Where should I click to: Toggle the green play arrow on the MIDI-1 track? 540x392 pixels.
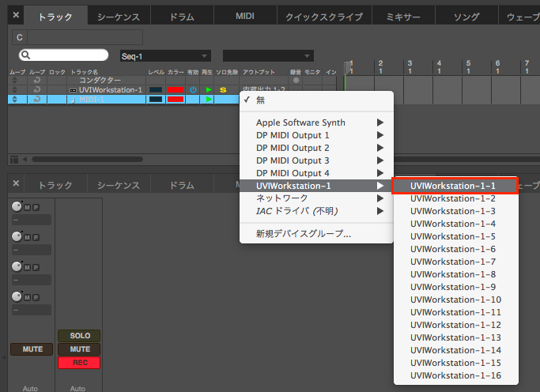tap(209, 100)
